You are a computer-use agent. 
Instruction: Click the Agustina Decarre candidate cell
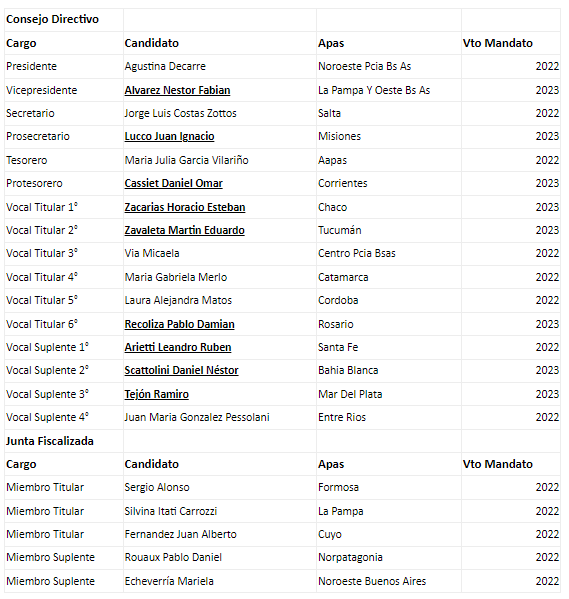[x=220, y=66]
